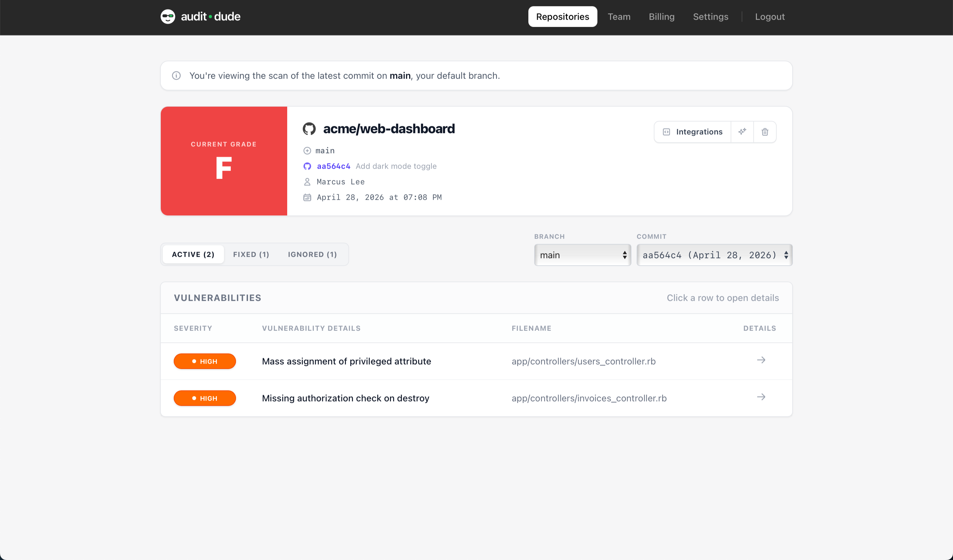The image size is (953, 560).
Task: Switch to the FIXED (1) tab
Action: pyautogui.click(x=251, y=254)
